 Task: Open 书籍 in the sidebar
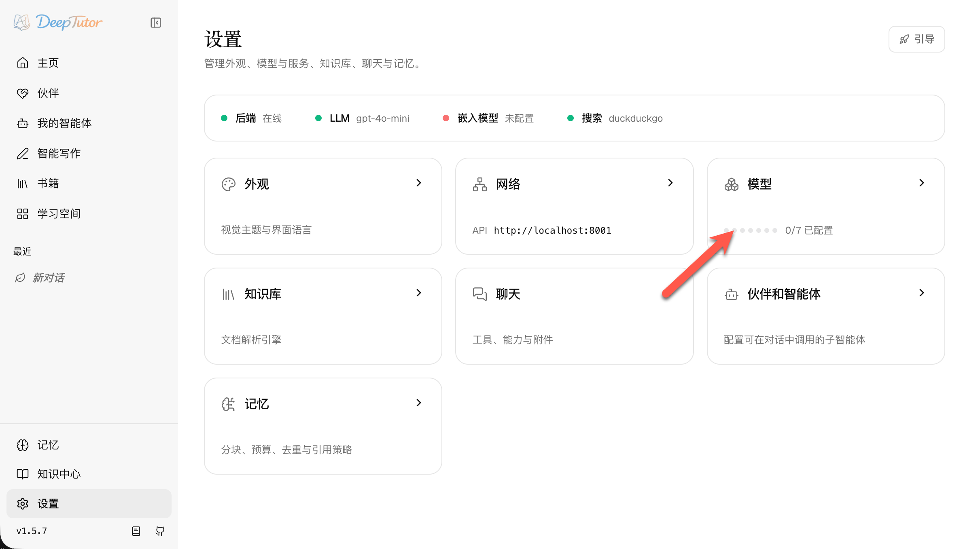point(89,184)
